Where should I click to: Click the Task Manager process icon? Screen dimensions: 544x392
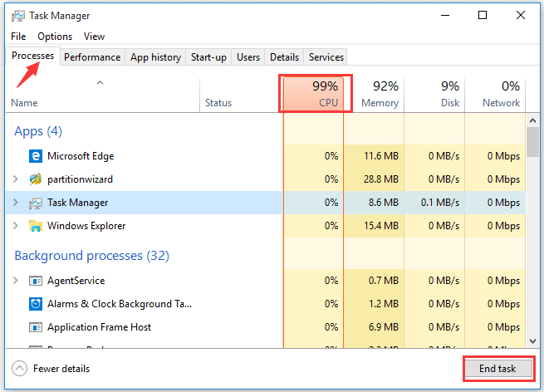pos(36,203)
